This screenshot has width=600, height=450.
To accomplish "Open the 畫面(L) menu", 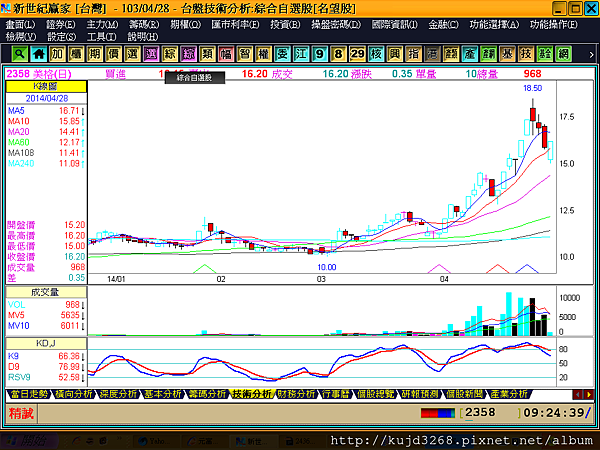I will (20, 25).
